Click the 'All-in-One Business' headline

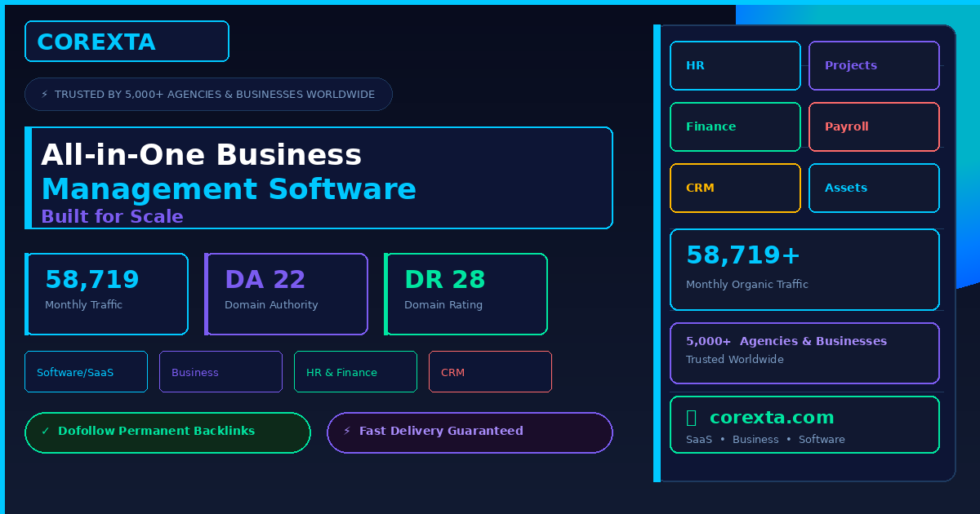pyautogui.click(x=201, y=155)
